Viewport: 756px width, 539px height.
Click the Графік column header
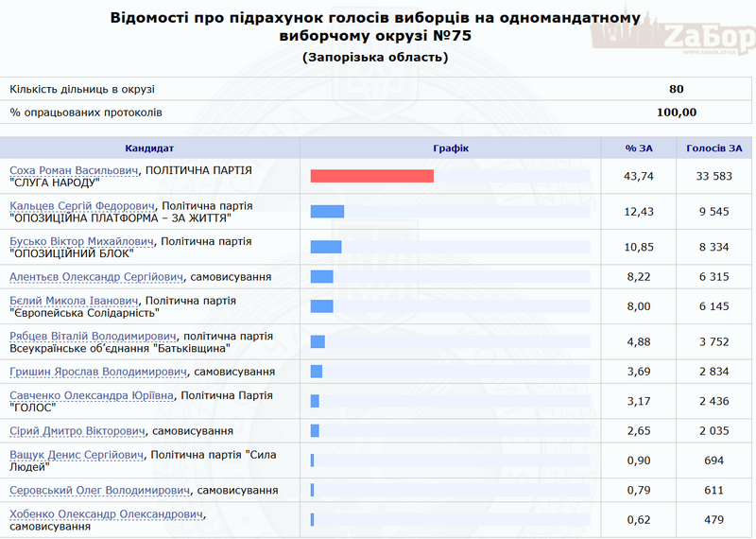tap(450, 148)
